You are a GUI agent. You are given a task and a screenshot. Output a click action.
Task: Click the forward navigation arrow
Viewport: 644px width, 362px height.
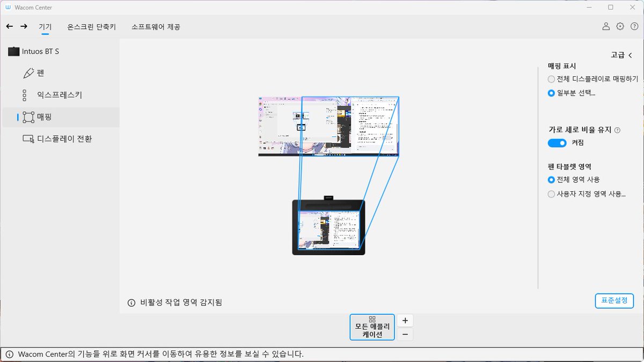tap(23, 26)
